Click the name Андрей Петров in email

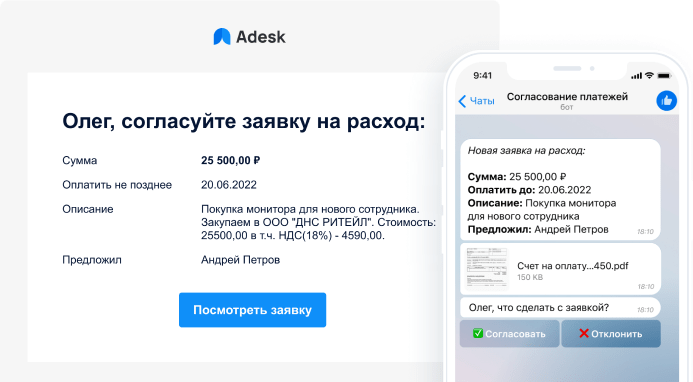point(240,260)
